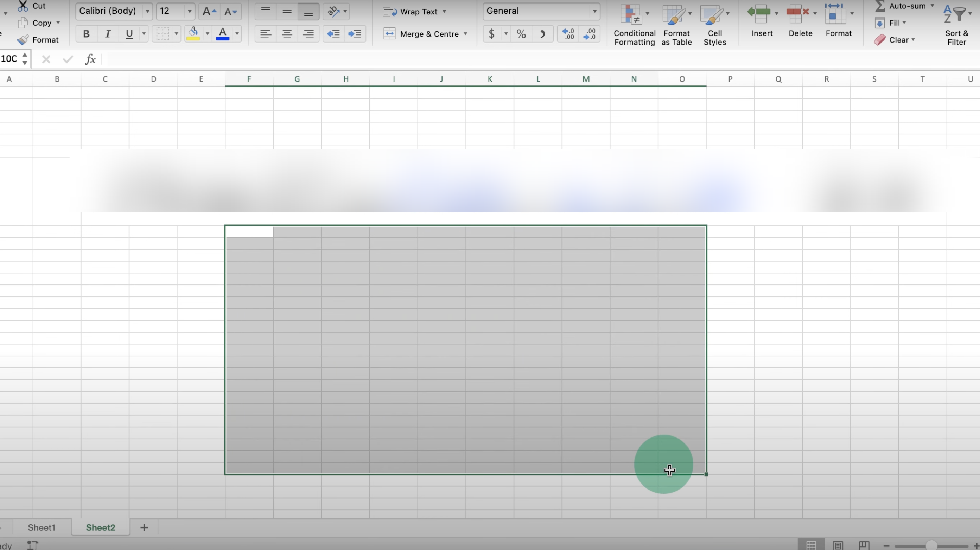The image size is (980, 550).
Task: Toggle italic formatting
Action: 108,34
